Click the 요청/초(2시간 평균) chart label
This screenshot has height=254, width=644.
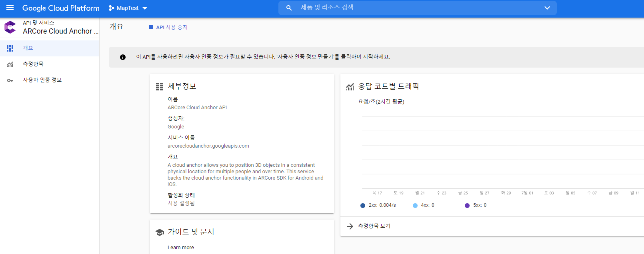[x=381, y=102]
